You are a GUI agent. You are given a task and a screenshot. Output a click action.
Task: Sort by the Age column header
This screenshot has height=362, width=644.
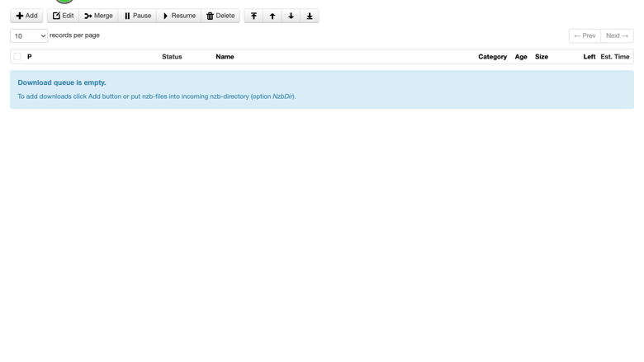click(x=521, y=57)
